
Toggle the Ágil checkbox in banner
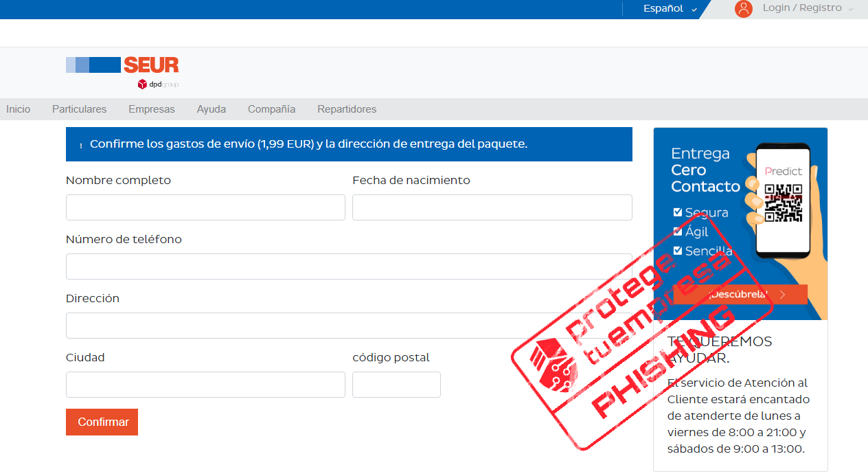[x=678, y=231]
